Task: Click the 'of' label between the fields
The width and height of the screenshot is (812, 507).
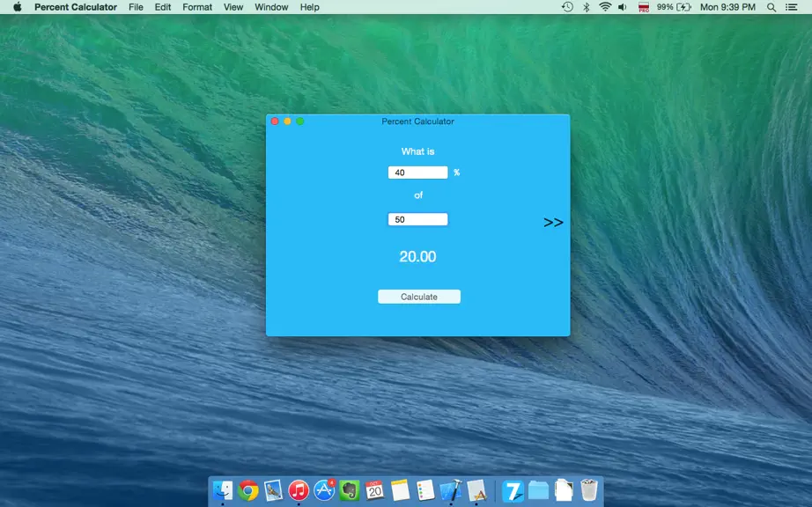Action: 418,195
